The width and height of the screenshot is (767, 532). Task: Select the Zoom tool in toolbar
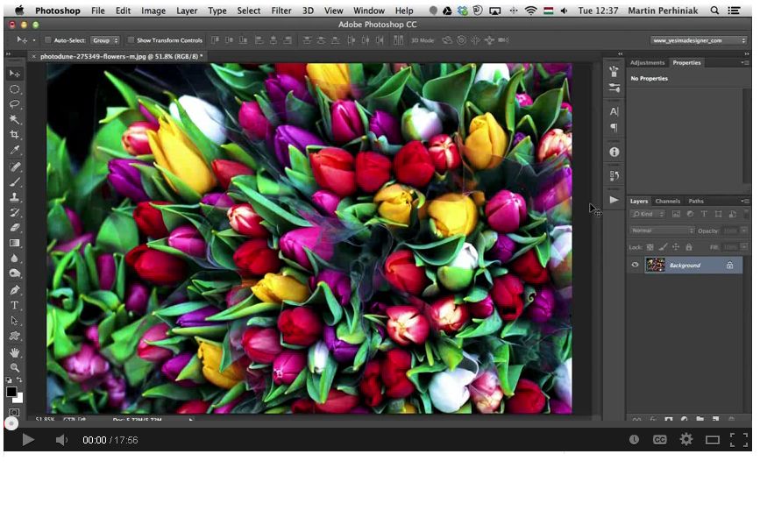(x=14, y=367)
